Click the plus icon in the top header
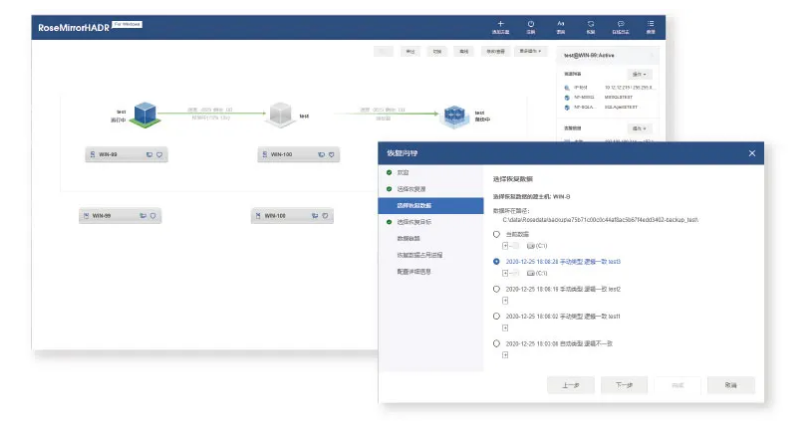Viewport: 788px width, 428px height. (x=501, y=23)
